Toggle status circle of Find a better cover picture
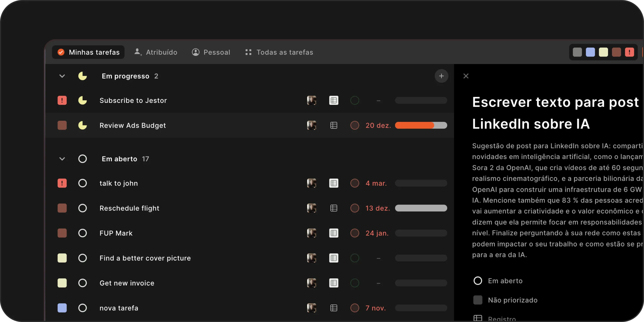This screenshot has height=322, width=644. [83, 258]
